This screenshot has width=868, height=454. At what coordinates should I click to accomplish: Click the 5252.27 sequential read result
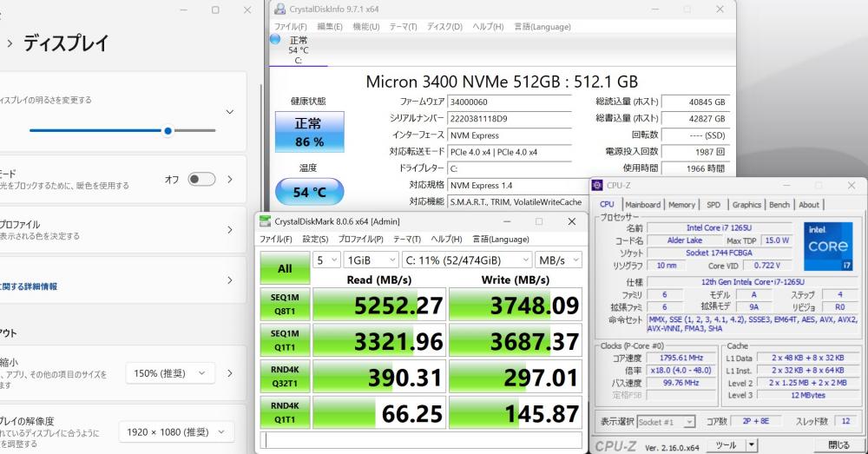click(379, 305)
